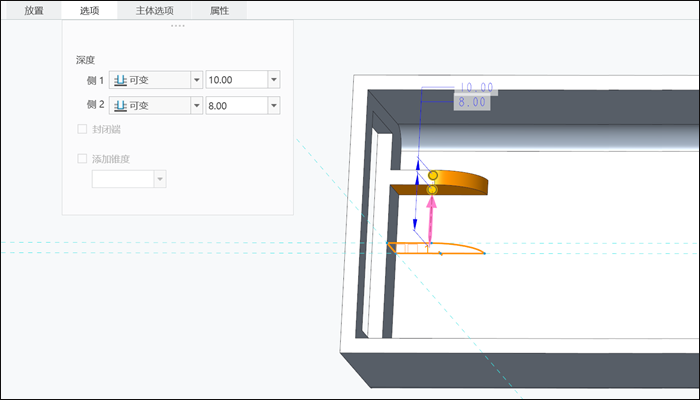Toggle the 添加锥度 checkbox

pos(82,158)
